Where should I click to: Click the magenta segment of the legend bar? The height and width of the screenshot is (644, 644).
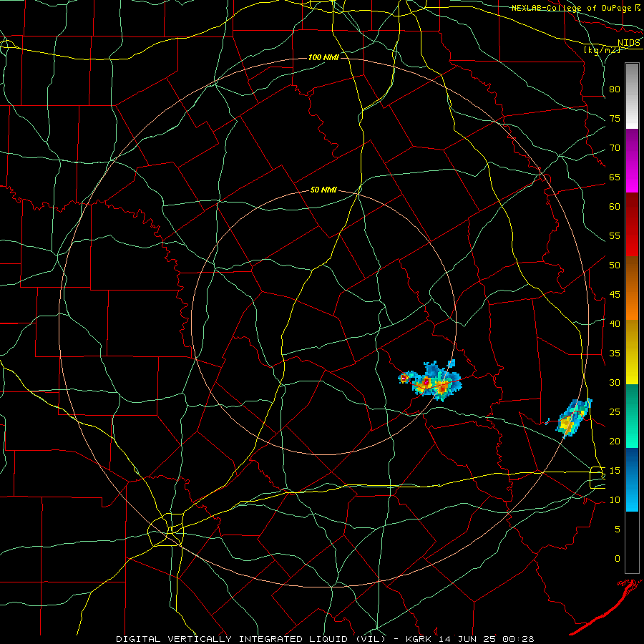(632, 161)
